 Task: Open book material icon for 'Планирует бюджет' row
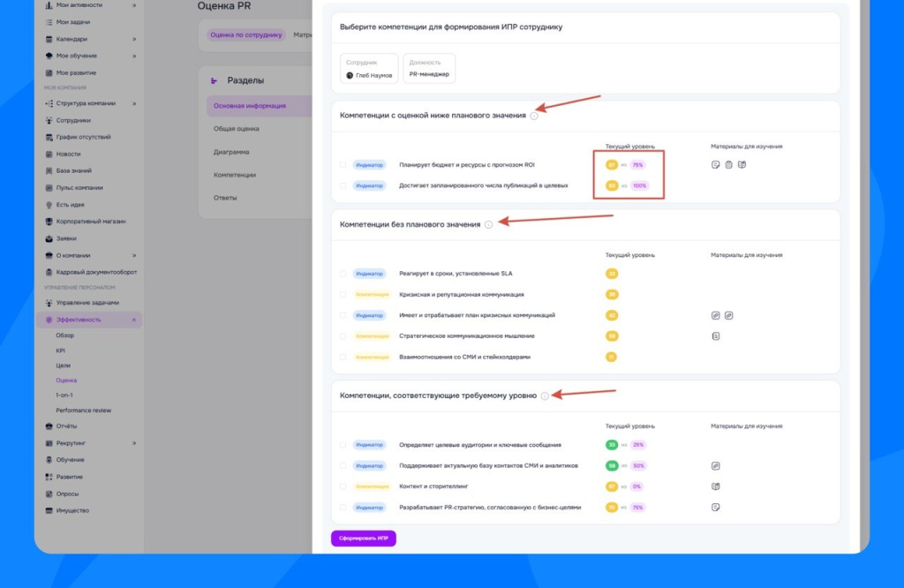click(742, 165)
